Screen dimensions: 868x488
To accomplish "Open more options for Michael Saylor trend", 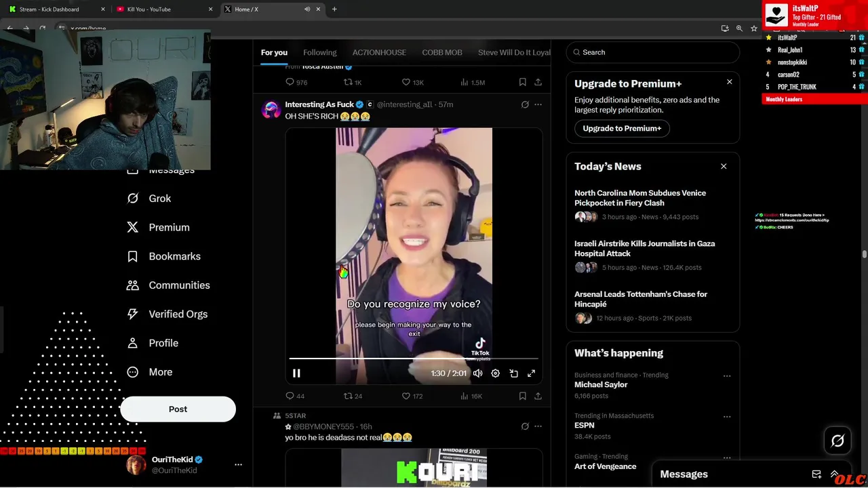I will (727, 376).
